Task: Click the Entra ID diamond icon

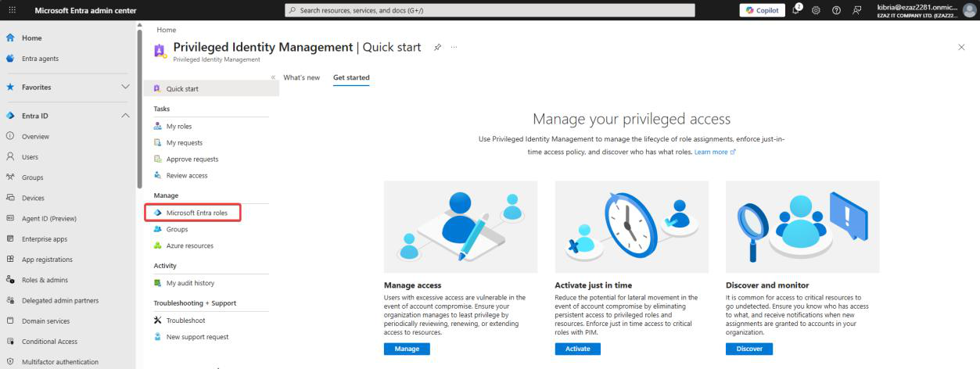Action: coord(10,116)
